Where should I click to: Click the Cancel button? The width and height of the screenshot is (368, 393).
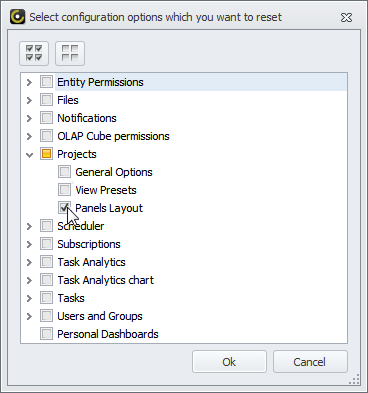click(310, 362)
